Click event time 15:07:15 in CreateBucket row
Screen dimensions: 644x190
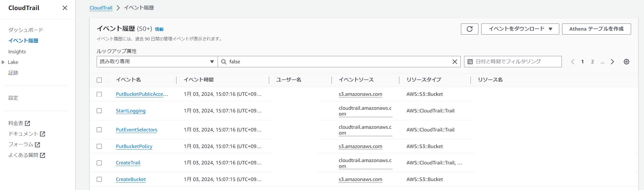(x=222, y=179)
